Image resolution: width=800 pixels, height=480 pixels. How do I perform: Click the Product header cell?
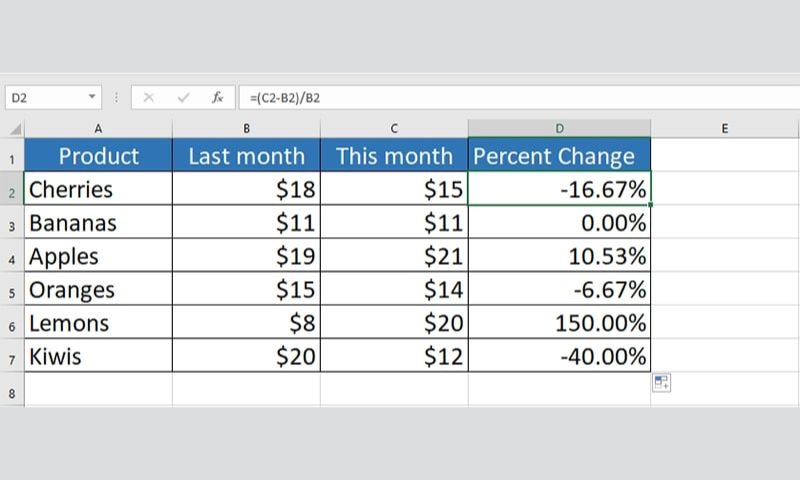(x=98, y=155)
